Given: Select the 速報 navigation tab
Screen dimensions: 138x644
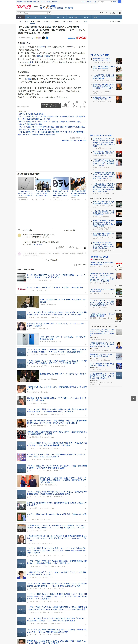Looking at the screenshot, I should coord(28,17).
